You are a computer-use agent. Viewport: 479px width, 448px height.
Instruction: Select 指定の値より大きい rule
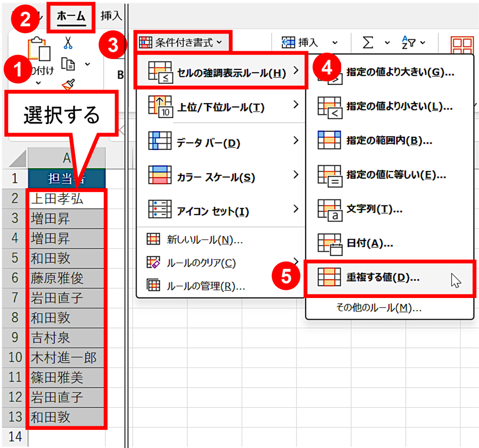coord(399,72)
